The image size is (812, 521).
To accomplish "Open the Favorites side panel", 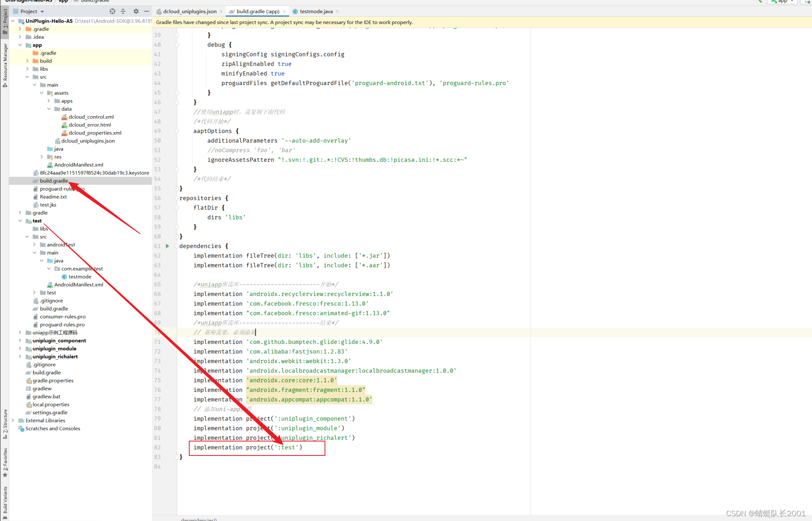I will (x=5, y=462).
